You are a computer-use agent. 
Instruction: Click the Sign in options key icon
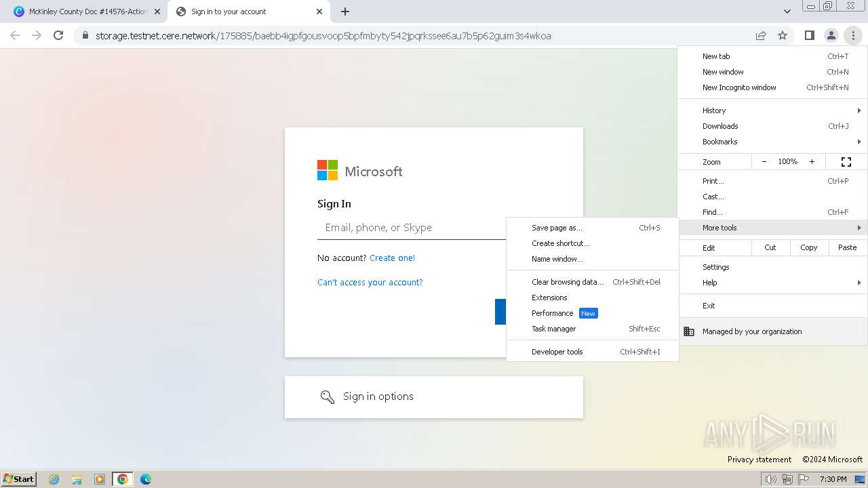tap(328, 397)
